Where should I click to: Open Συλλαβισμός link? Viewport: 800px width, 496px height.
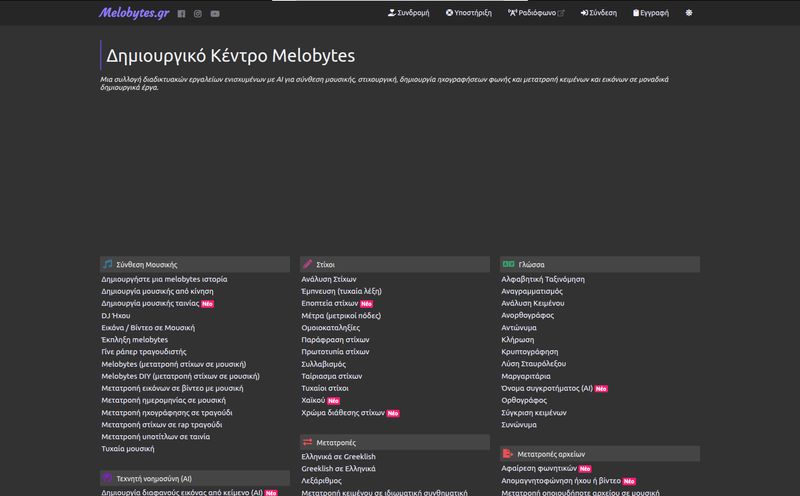(x=323, y=364)
